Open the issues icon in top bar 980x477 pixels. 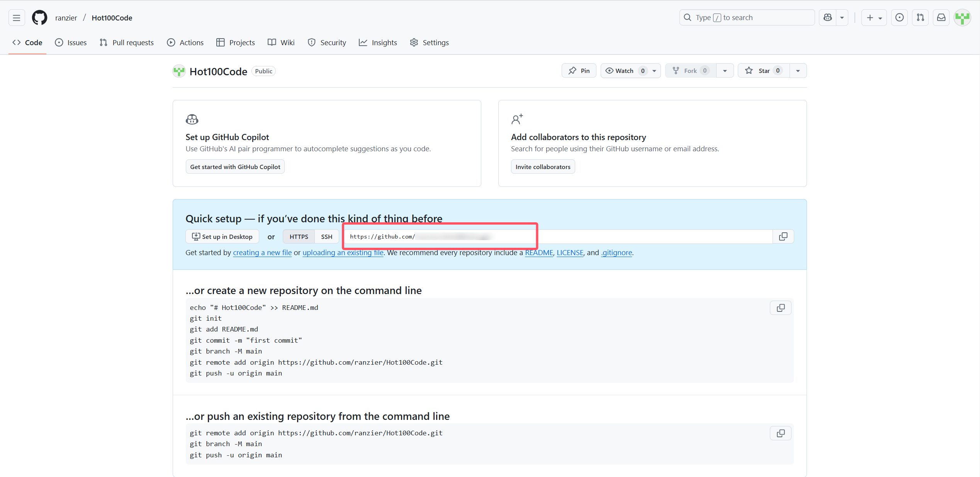pyautogui.click(x=899, y=18)
